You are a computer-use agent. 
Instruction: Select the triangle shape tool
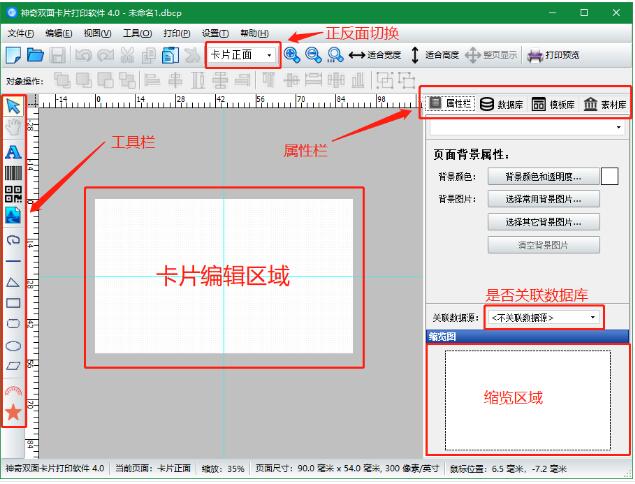pos(13,282)
